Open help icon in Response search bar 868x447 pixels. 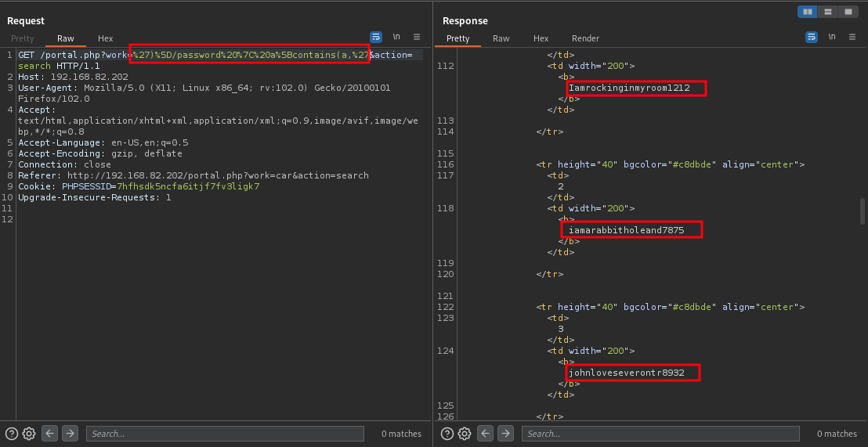point(447,434)
